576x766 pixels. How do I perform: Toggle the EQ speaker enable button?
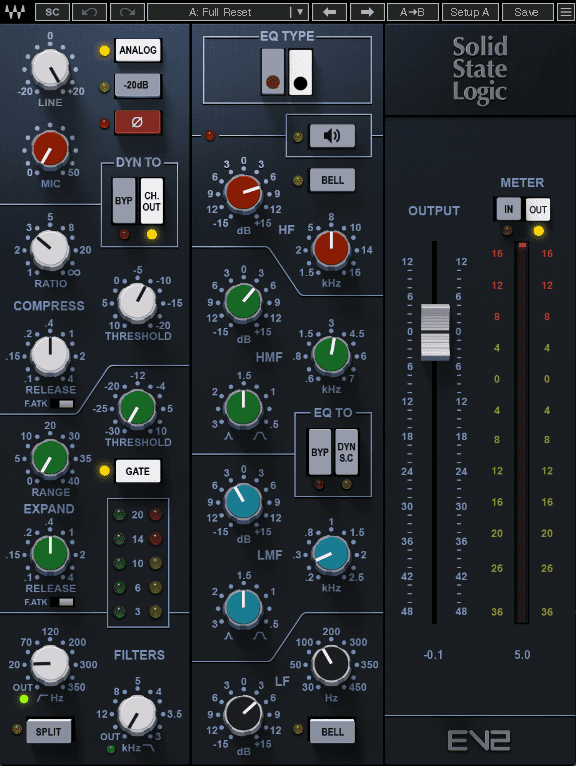pos(332,136)
